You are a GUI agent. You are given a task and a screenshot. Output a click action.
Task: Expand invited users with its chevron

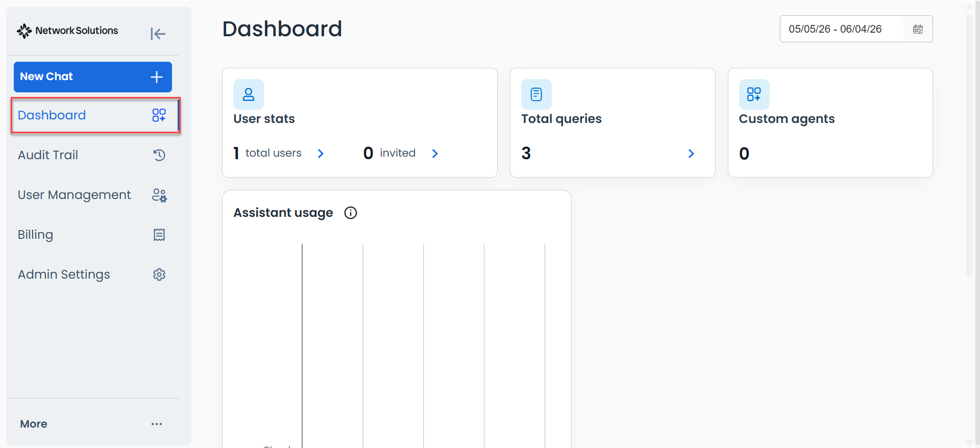tap(435, 154)
